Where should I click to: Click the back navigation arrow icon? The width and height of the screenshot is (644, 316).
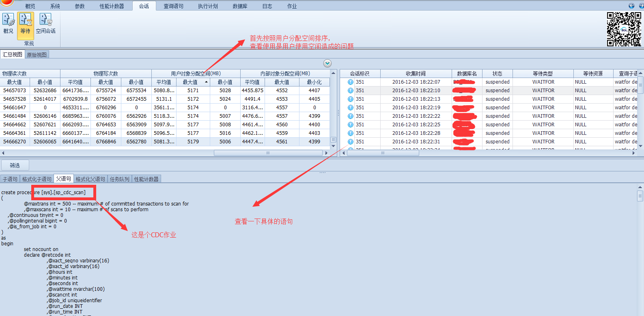[631, 6]
